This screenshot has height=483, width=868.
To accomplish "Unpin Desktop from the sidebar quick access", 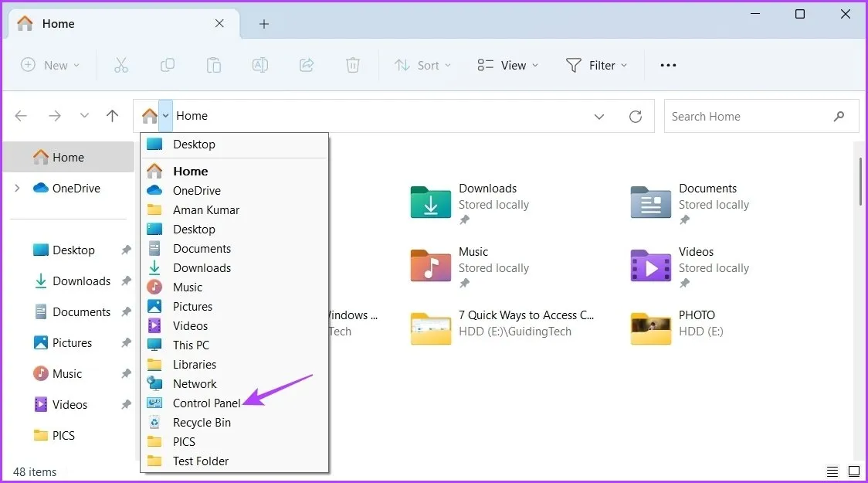I will pyautogui.click(x=126, y=250).
